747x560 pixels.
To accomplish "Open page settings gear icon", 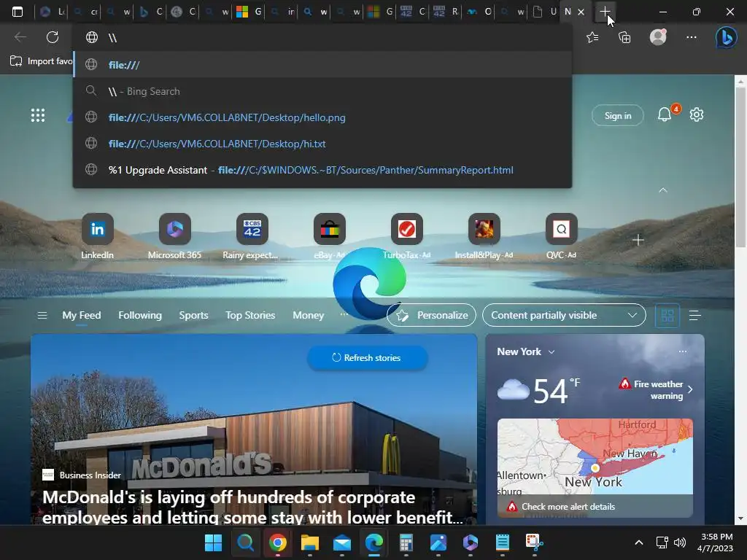I will tap(697, 114).
